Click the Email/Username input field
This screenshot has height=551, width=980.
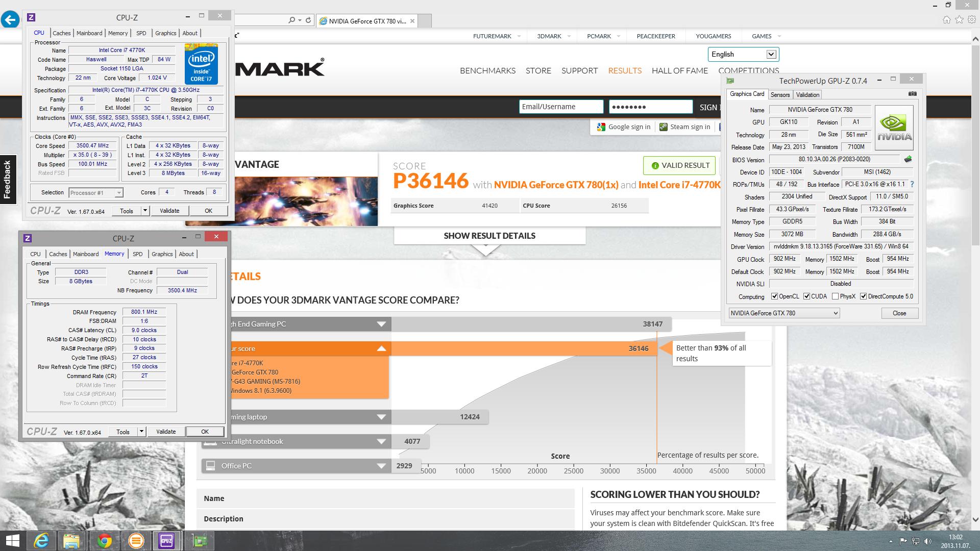click(x=561, y=107)
